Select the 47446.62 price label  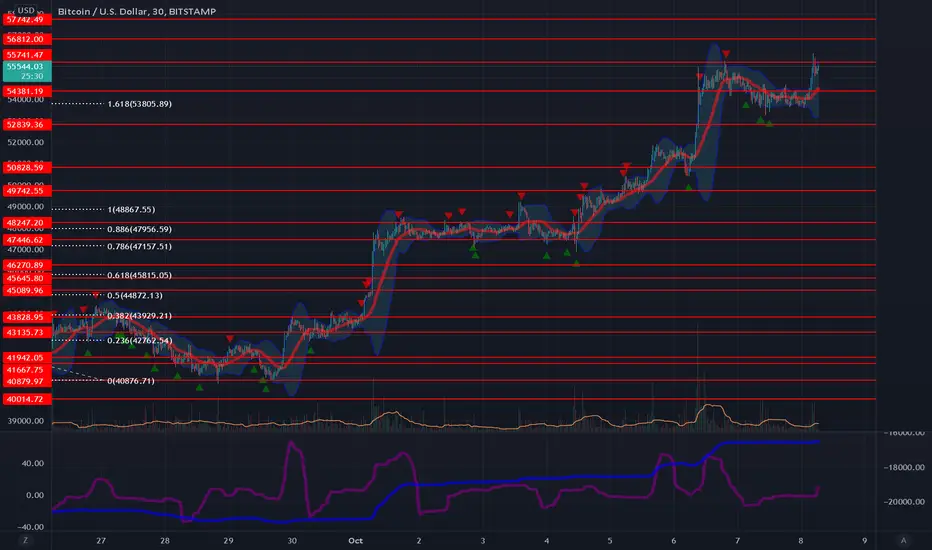(x=27, y=240)
